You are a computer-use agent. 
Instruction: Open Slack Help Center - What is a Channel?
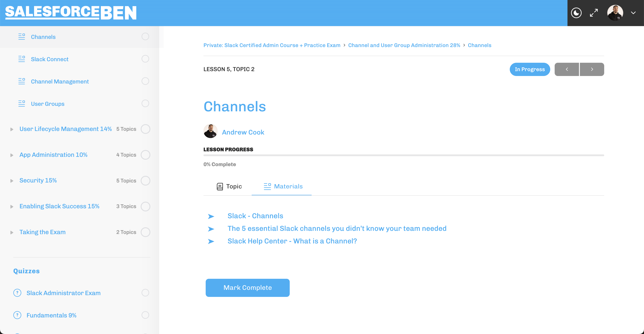point(292,241)
